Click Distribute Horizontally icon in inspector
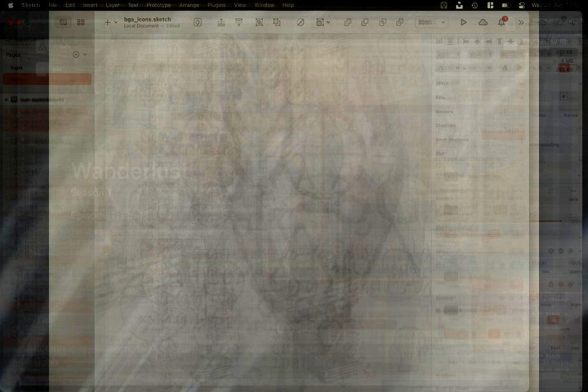The width and height of the screenshot is (588, 392). [x=439, y=42]
